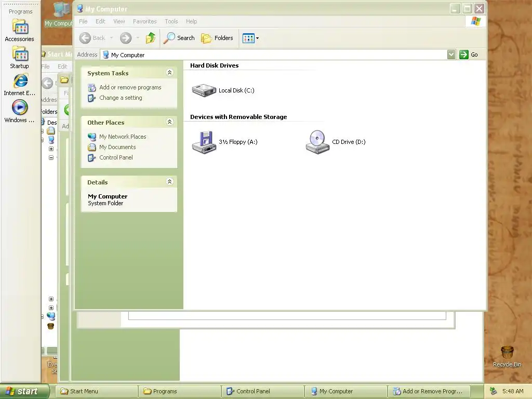Click the My Documents folder icon
The height and width of the screenshot is (399, 532).
coord(92,147)
